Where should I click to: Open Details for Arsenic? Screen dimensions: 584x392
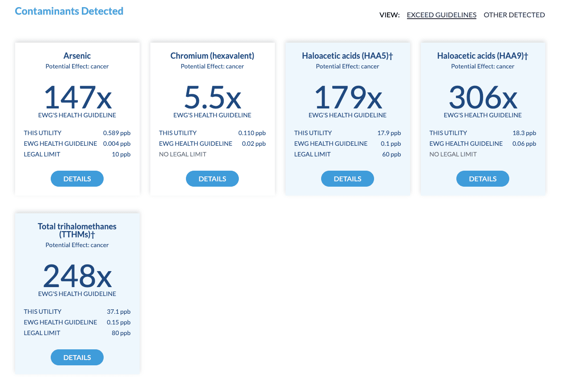[77, 179]
